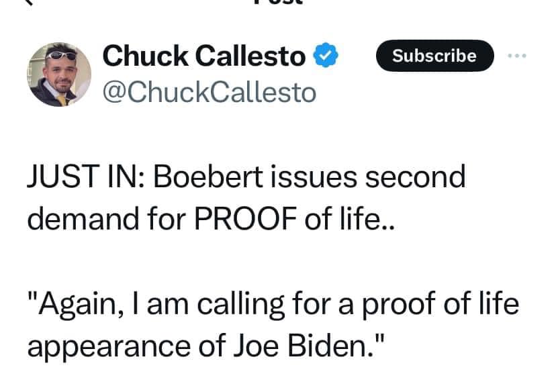Click the word "appearance" in the last line

[x=109, y=347]
